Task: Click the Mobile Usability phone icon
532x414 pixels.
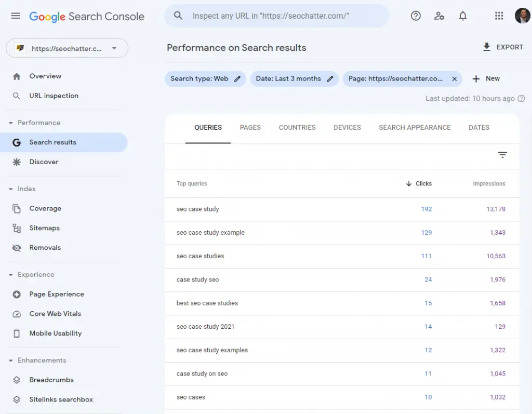Action: click(x=16, y=333)
